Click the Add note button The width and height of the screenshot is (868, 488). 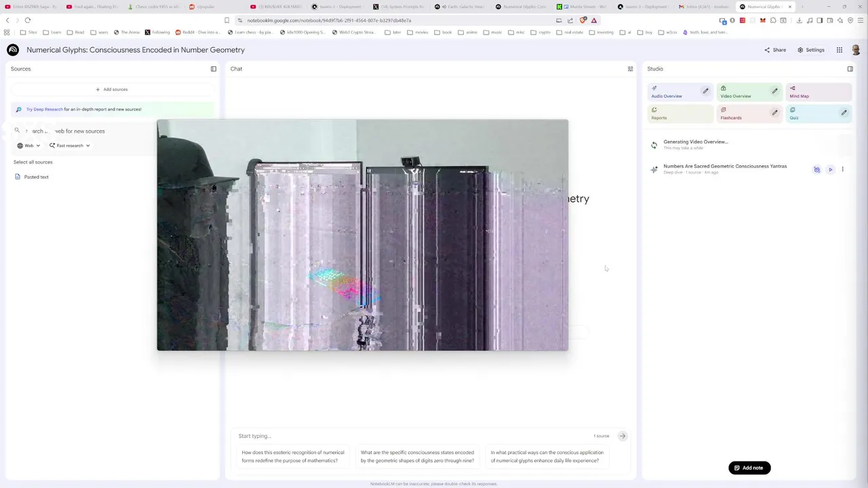pos(749,468)
